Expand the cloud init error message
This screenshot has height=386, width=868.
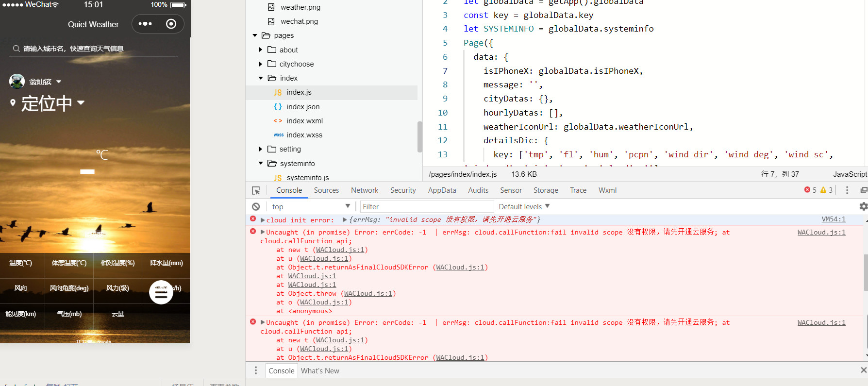263,220
